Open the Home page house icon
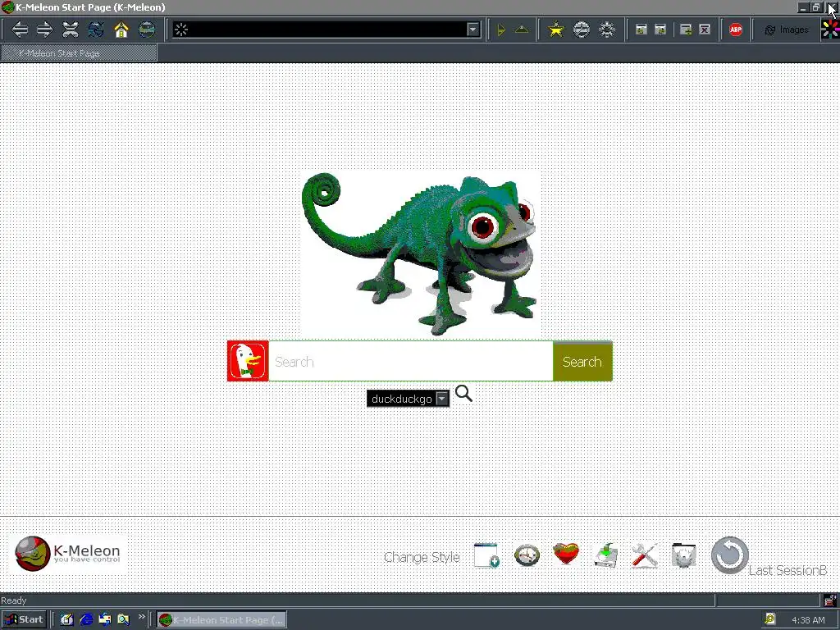The height and width of the screenshot is (630, 840). click(121, 30)
